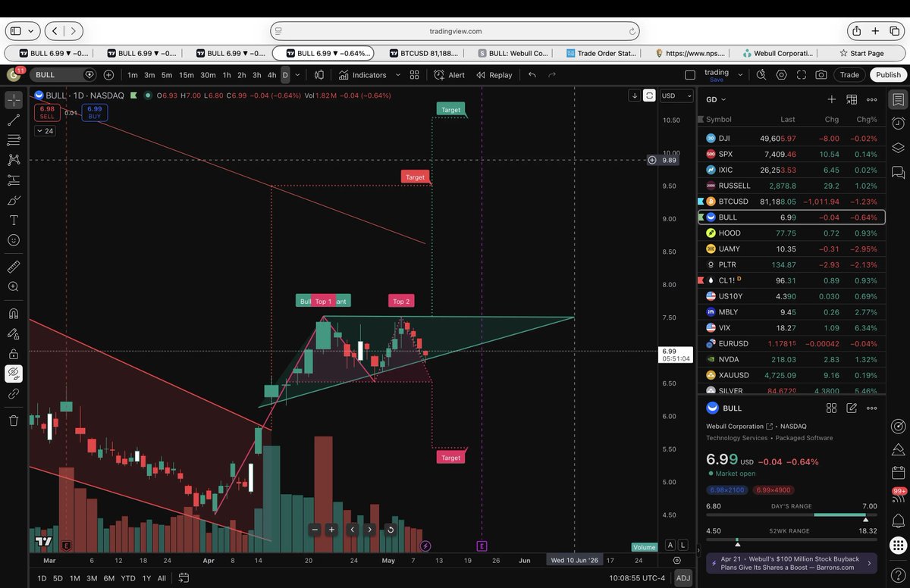Viewport: 910px width, 588px height.
Task: Open the object tree layers icon
Action: click(x=899, y=147)
